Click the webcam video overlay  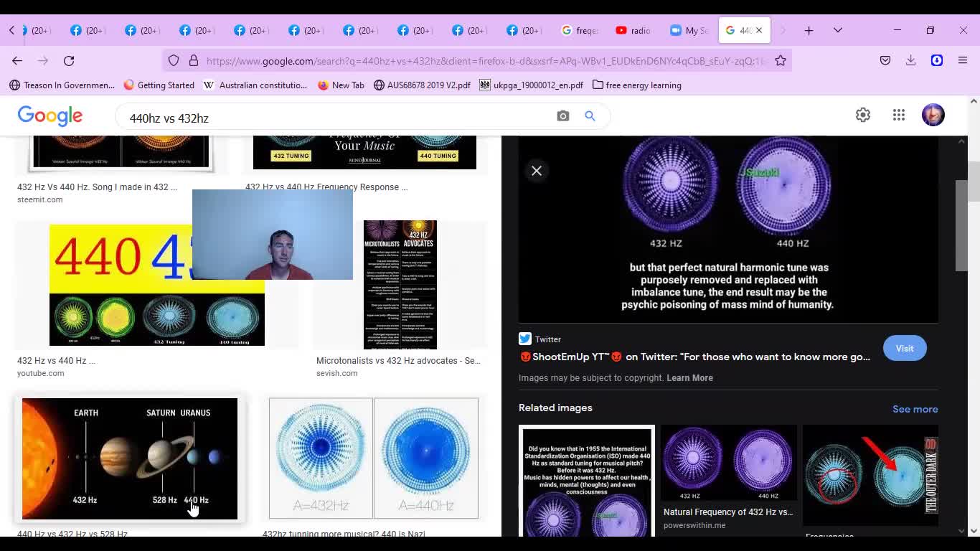[x=273, y=235]
